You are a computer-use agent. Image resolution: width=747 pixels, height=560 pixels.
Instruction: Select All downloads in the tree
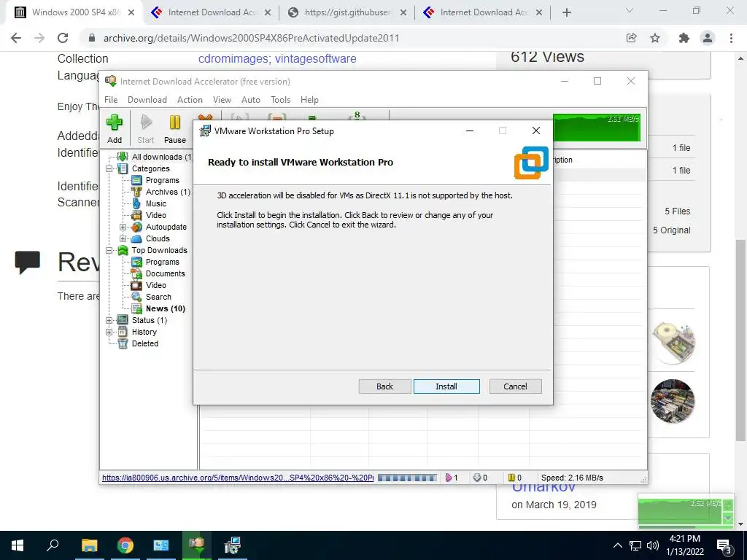pyautogui.click(x=161, y=157)
